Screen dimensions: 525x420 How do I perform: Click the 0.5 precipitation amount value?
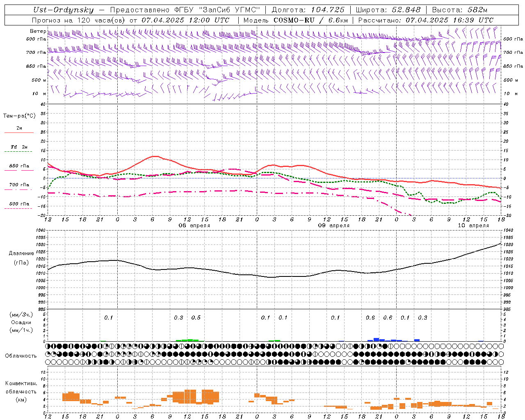click(196, 317)
